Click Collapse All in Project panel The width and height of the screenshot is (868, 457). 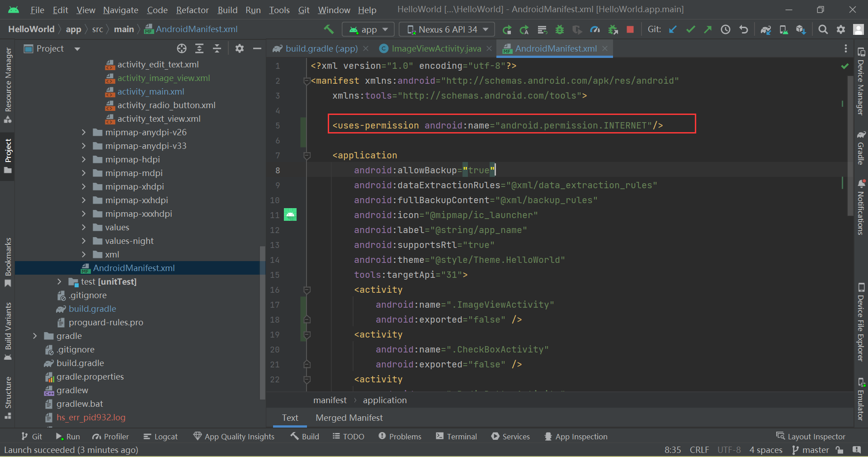217,48
